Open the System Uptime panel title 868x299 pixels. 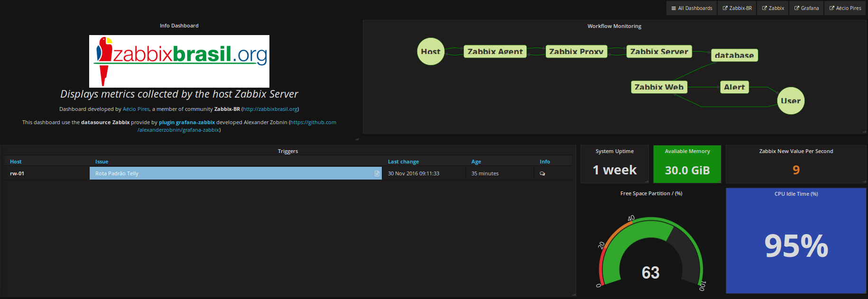click(615, 151)
